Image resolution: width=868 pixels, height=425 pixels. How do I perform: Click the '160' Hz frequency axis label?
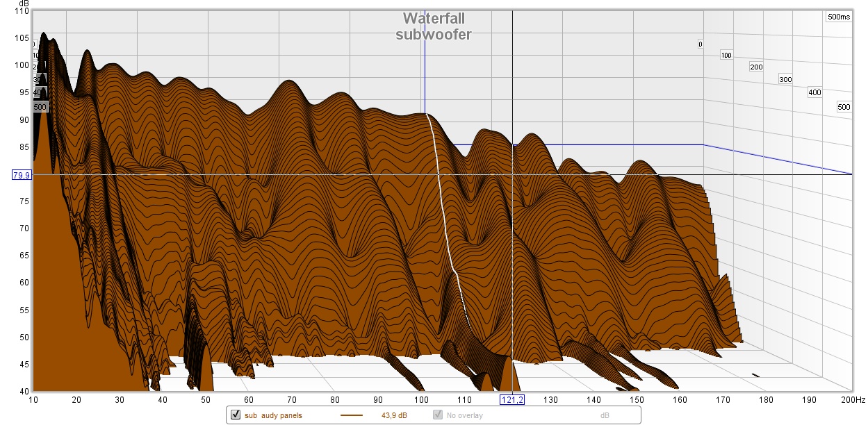[680, 400]
